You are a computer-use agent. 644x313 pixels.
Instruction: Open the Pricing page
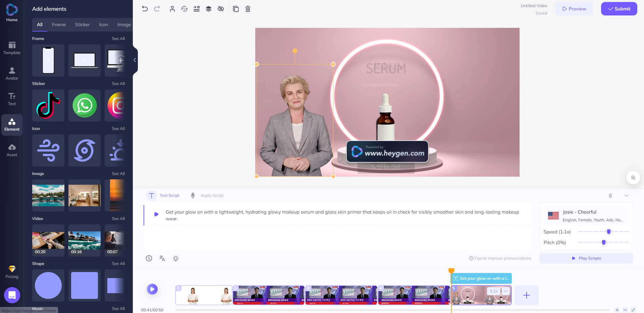click(x=12, y=272)
